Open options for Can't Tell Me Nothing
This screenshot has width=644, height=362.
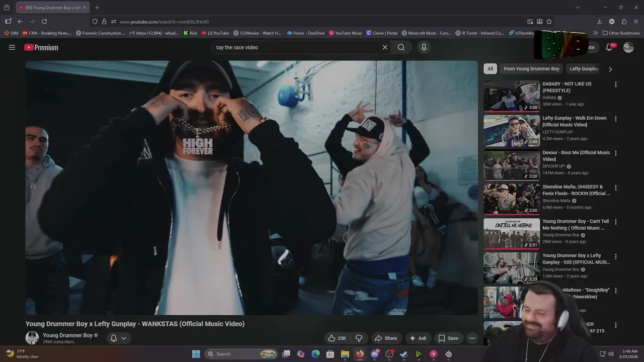[x=615, y=222]
